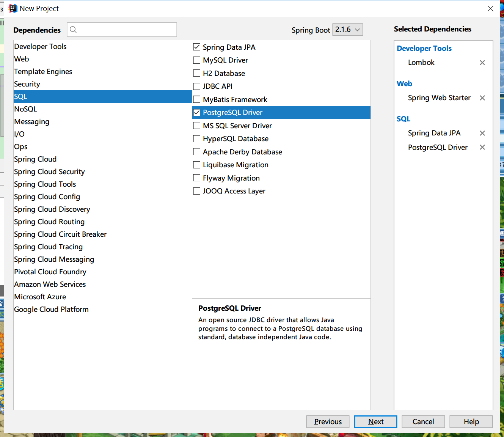Select the Web category in the list
The height and width of the screenshot is (437, 504).
coord(102,59)
